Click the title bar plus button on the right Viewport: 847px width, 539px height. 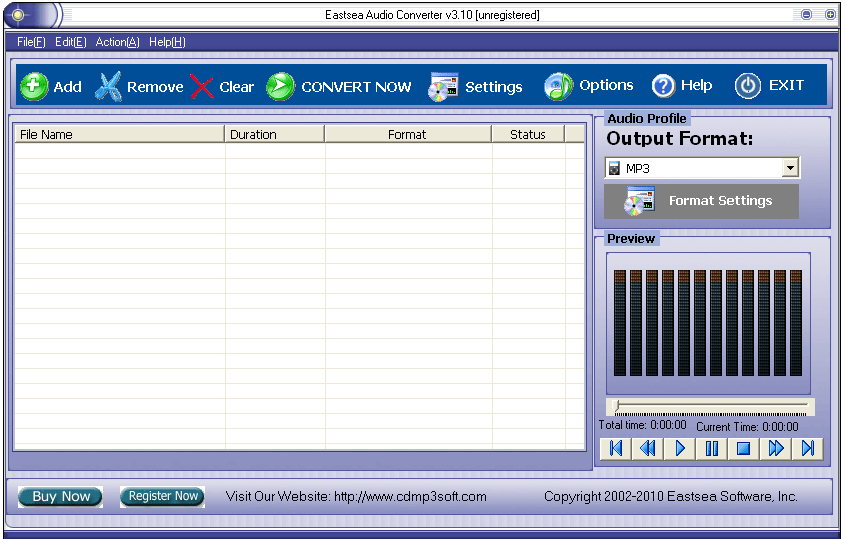pyautogui.click(x=830, y=15)
